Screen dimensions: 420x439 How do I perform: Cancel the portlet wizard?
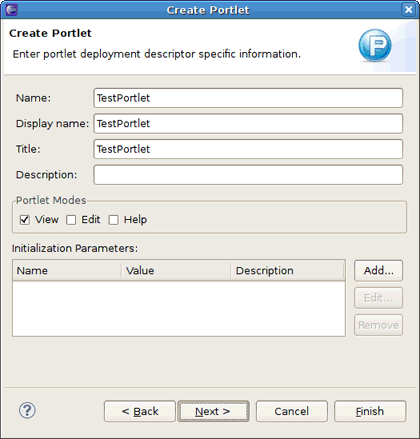[292, 411]
